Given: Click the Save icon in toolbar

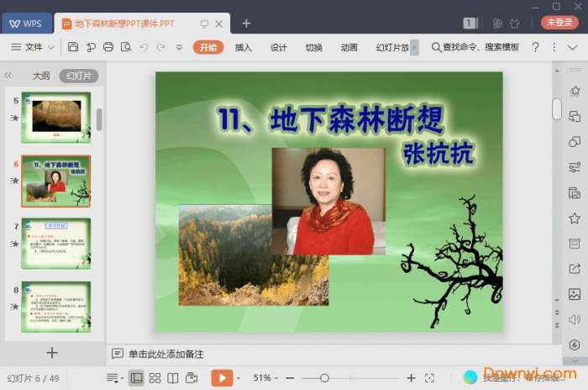Looking at the screenshot, I should 73,47.
